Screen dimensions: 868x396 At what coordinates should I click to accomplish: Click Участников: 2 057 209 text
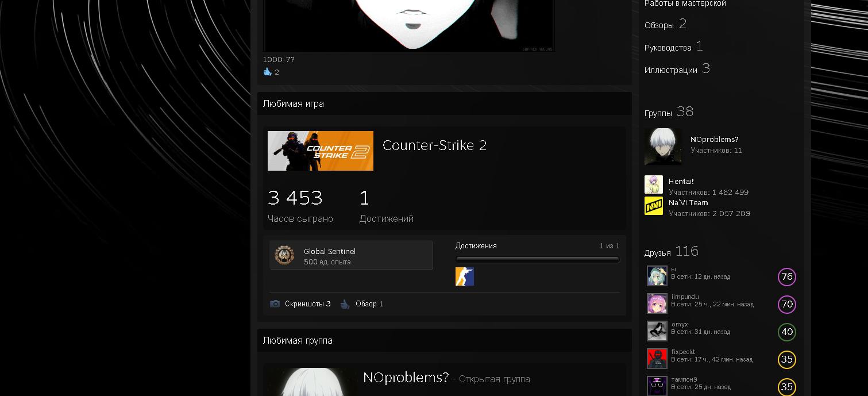(709, 213)
